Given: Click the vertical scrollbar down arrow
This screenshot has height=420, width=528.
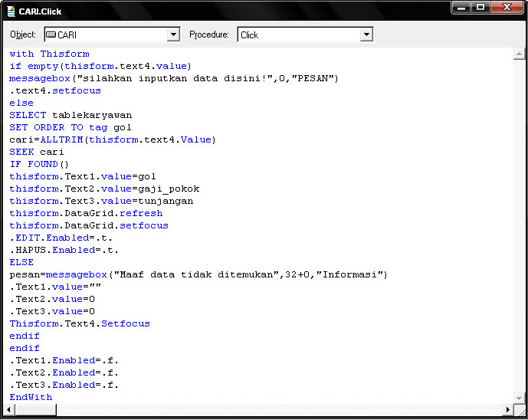Looking at the screenshot, I should click(519, 398).
